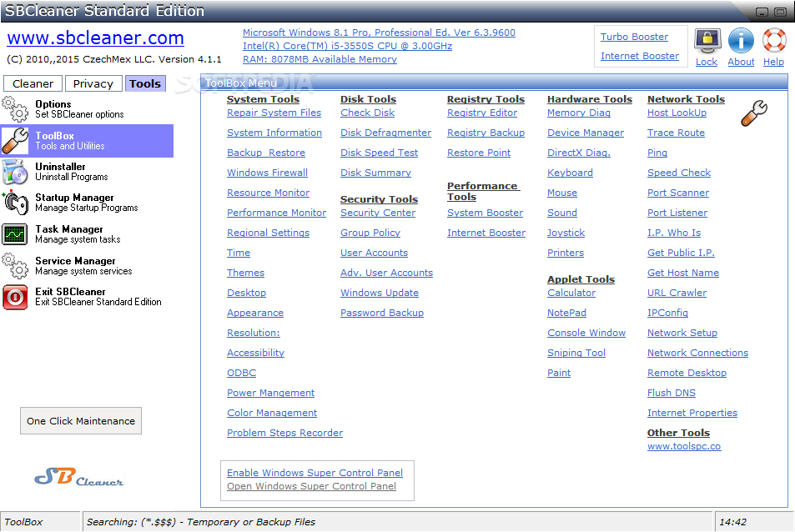Screen dimensions: 795x532
Task: Open Calculator applet link
Action: pyautogui.click(x=571, y=293)
